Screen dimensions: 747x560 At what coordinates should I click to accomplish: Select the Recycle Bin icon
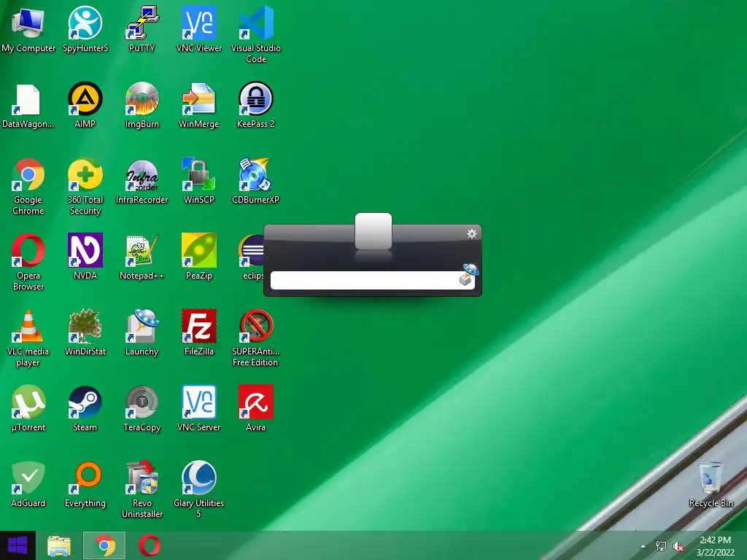tap(711, 484)
